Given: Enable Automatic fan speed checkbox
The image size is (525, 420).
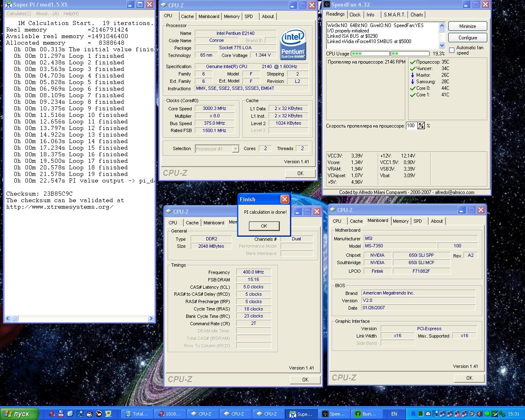Looking at the screenshot, I should coord(452,50).
